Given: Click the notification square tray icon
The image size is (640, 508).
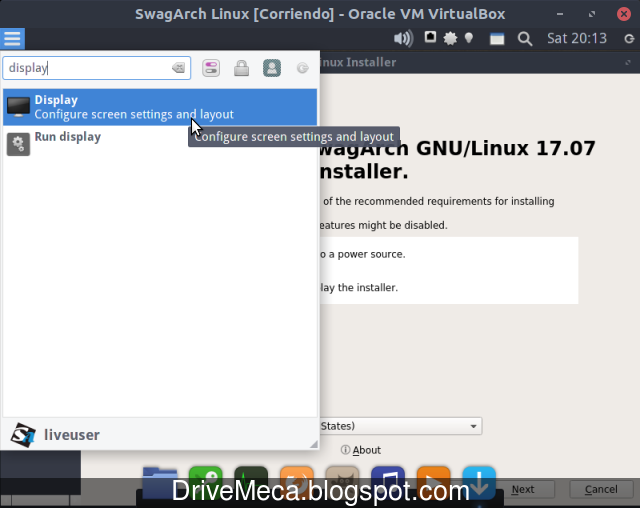Looking at the screenshot, I should coord(430,37).
